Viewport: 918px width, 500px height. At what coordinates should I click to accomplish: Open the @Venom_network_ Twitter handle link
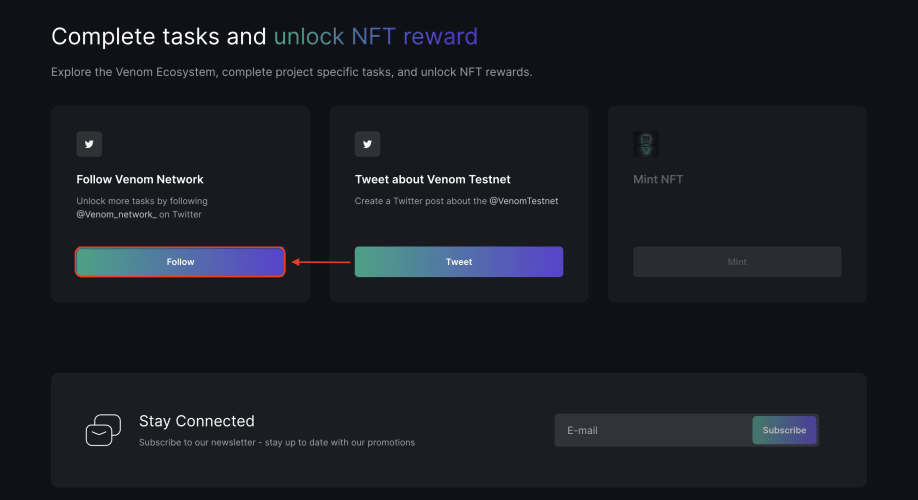coord(117,214)
